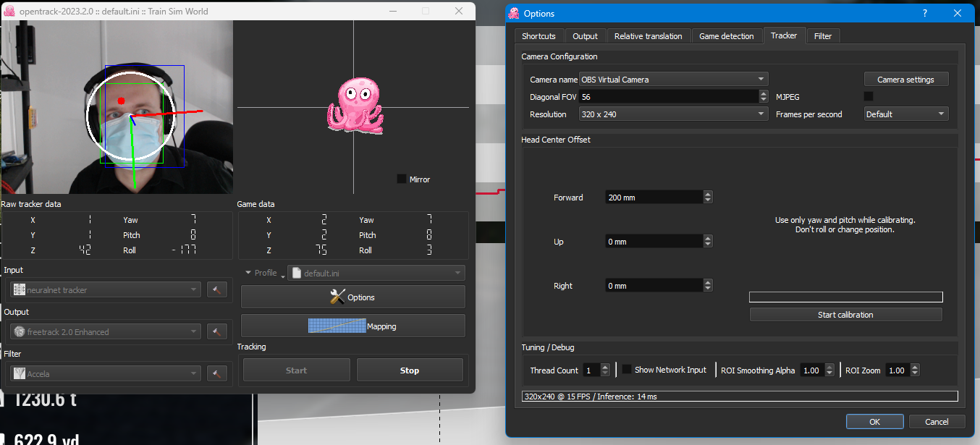The width and height of the screenshot is (980, 445).
Task: Open the Mapping window
Action: [353, 326]
